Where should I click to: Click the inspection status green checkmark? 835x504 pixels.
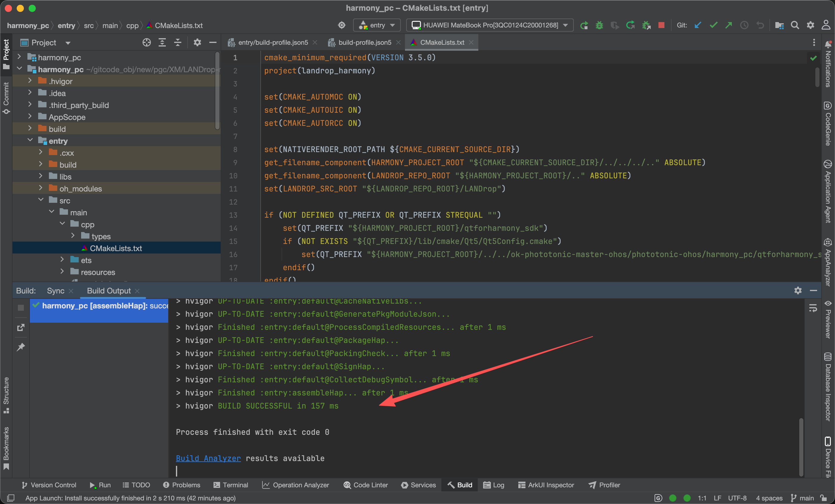[813, 58]
